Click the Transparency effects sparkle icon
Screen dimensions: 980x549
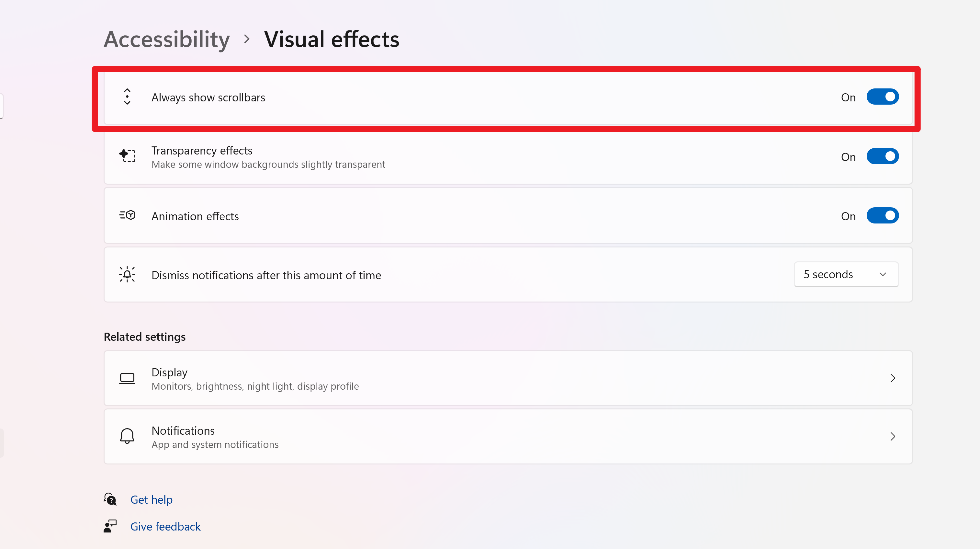pyautogui.click(x=128, y=156)
